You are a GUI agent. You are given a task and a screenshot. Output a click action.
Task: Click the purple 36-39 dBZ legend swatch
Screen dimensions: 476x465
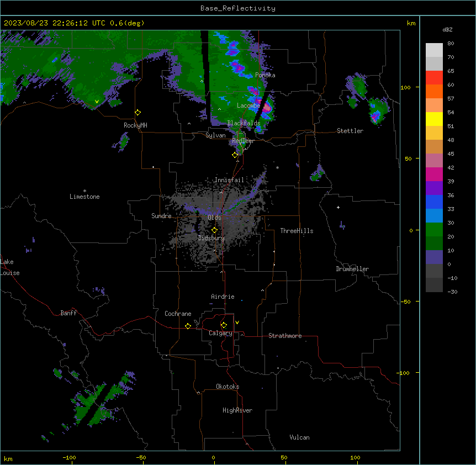tap(434, 188)
